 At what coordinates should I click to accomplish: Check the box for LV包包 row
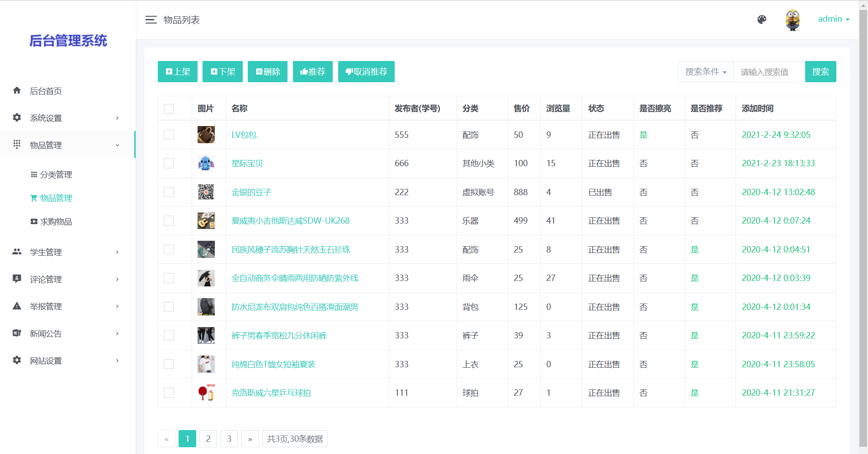pos(169,135)
